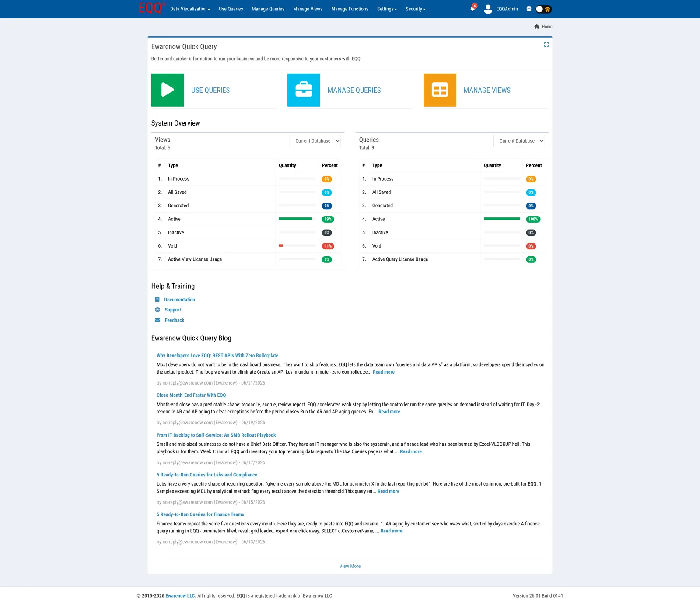Image resolution: width=700 pixels, height=605 pixels.
Task: Click the 100% badge in Queries
Action: [x=533, y=219]
